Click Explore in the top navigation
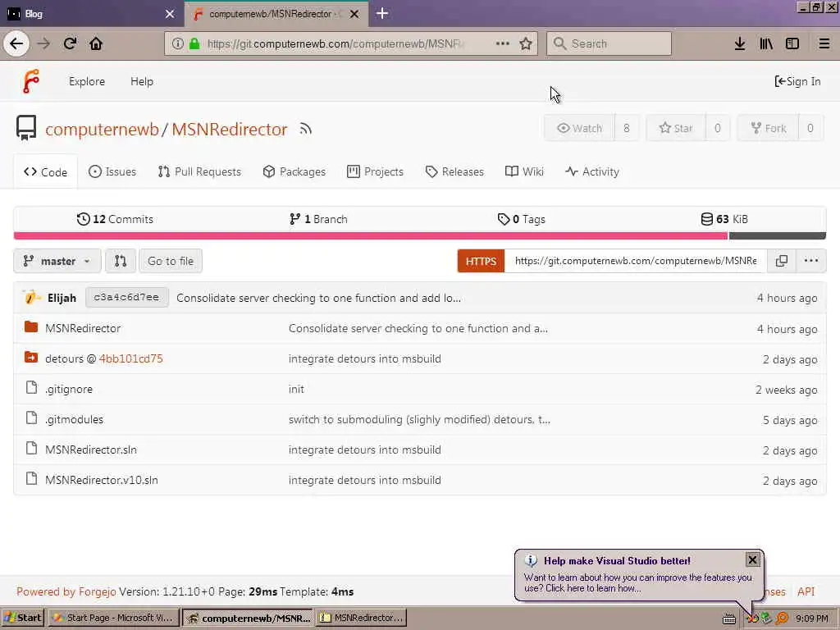 pyautogui.click(x=87, y=81)
